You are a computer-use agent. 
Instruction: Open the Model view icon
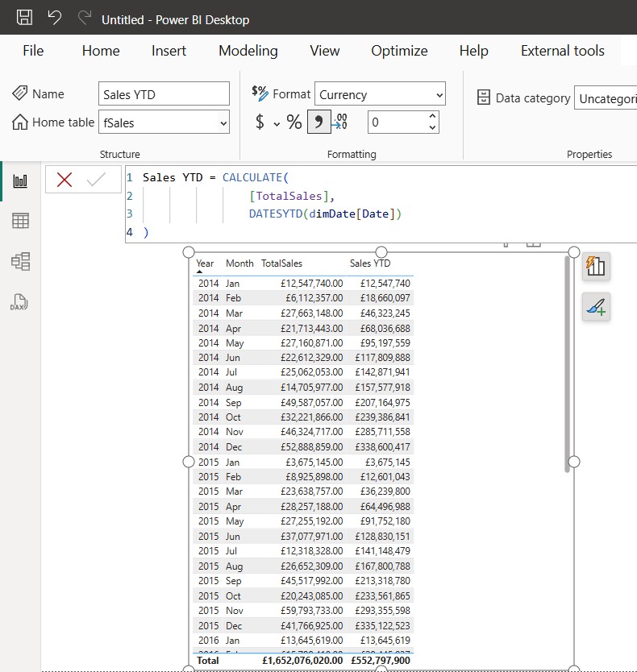pos(20,261)
